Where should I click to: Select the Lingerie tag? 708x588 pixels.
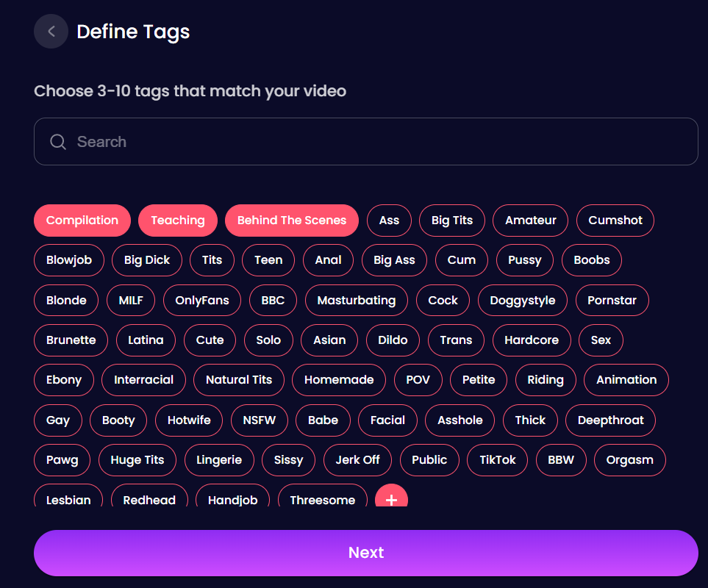[x=219, y=460]
